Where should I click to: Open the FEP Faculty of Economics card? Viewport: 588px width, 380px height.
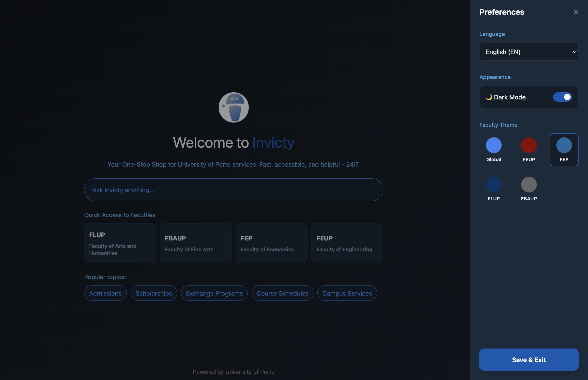pyautogui.click(x=271, y=243)
